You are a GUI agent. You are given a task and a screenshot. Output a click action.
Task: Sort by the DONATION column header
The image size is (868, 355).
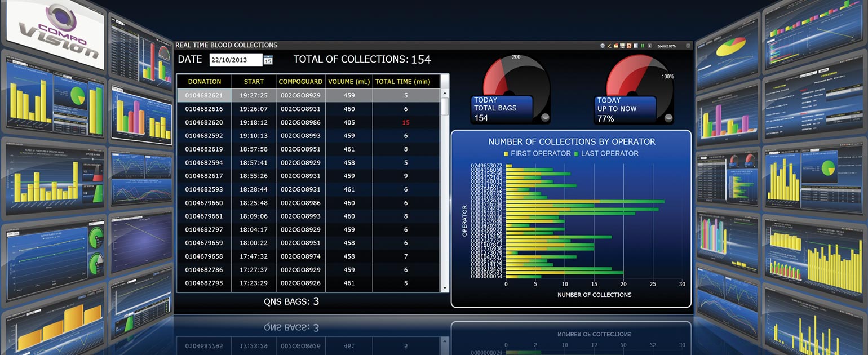pos(205,82)
